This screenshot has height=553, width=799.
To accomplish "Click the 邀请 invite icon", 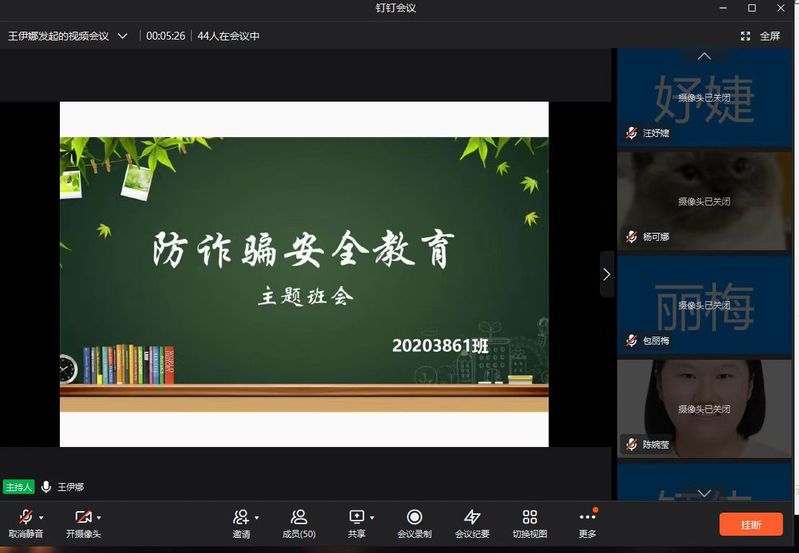I will [241, 518].
